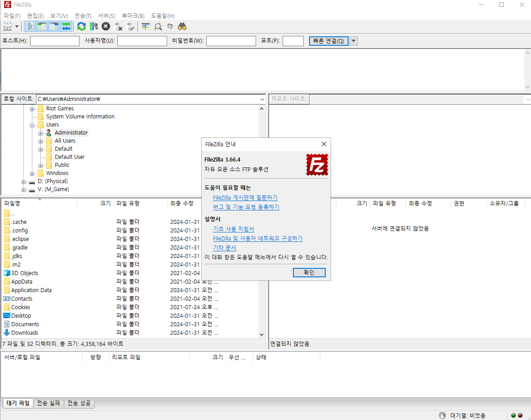Select System Volume Information folder in tree
Image resolution: width=531 pixels, height=420 pixels.
pos(80,116)
